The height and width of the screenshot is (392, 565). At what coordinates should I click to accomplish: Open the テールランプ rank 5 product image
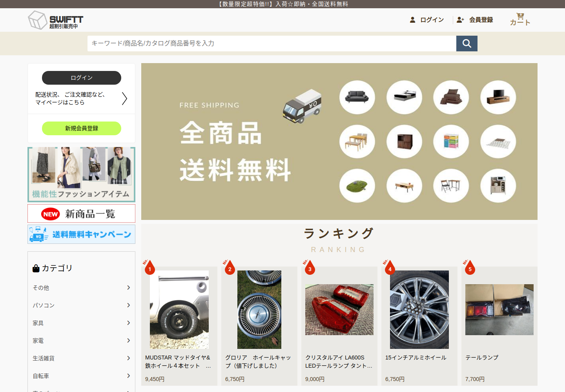tap(499, 310)
